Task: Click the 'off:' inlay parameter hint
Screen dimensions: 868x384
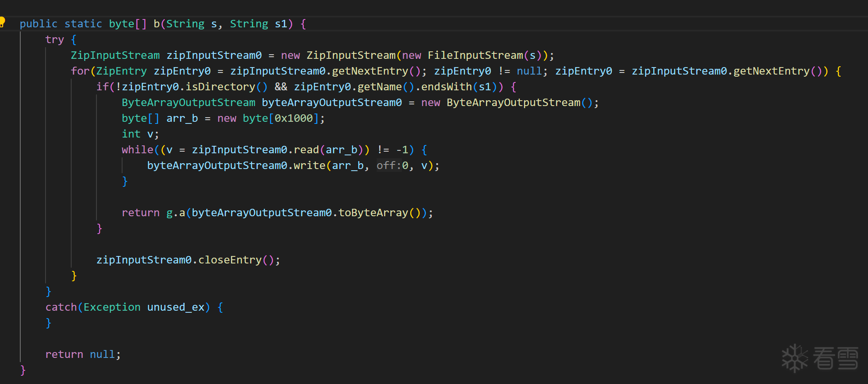Action: tap(389, 166)
